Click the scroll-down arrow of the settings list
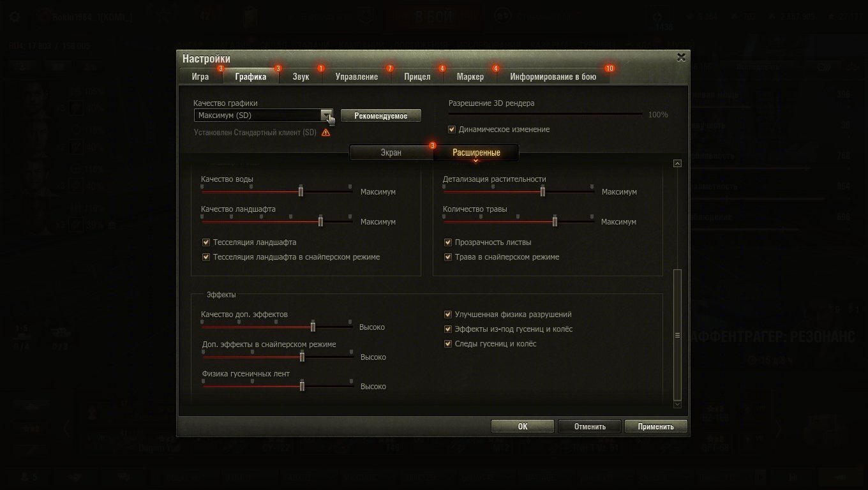The height and width of the screenshot is (490, 868). [677, 405]
